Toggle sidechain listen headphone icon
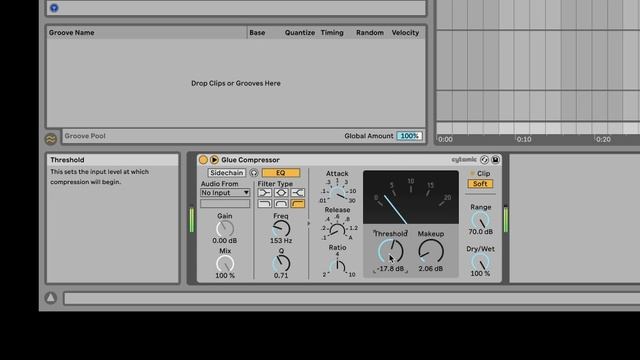 tap(254, 173)
